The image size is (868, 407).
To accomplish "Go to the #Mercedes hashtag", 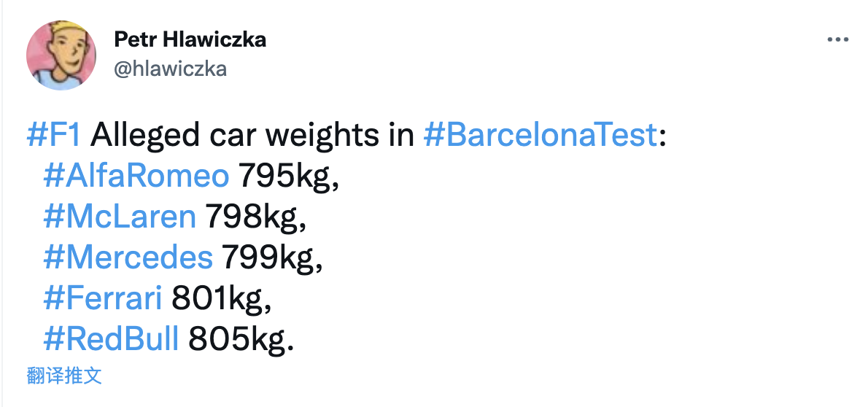I will (x=128, y=257).
